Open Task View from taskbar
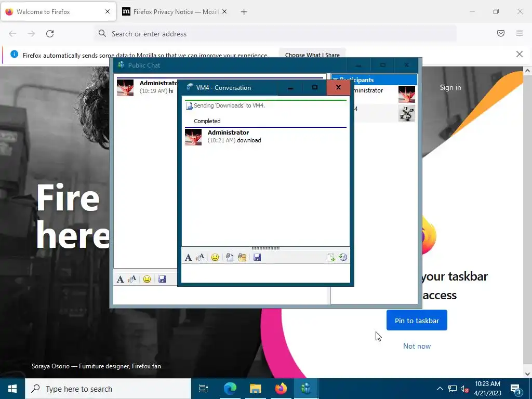Viewport: 532px width, 399px height. (204, 389)
